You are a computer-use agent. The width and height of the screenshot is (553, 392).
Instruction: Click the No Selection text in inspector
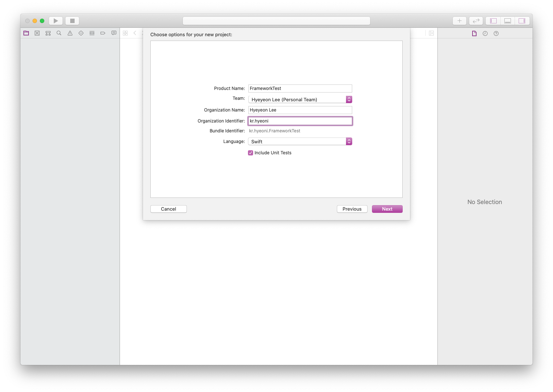coord(485,202)
